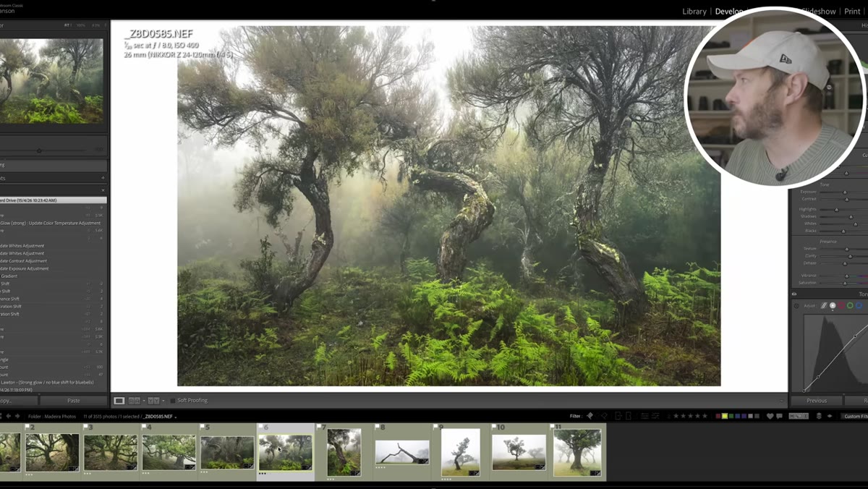Filter by green color label

click(731, 416)
